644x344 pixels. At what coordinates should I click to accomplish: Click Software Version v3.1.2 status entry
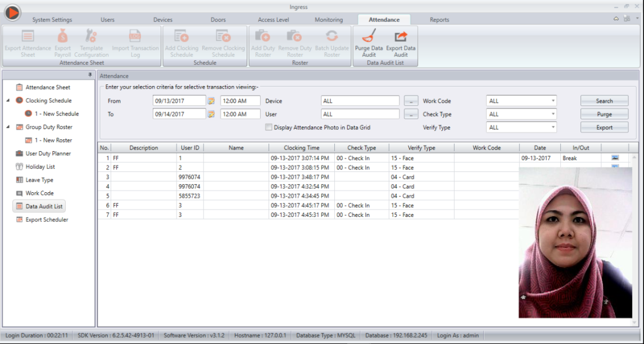(194, 336)
